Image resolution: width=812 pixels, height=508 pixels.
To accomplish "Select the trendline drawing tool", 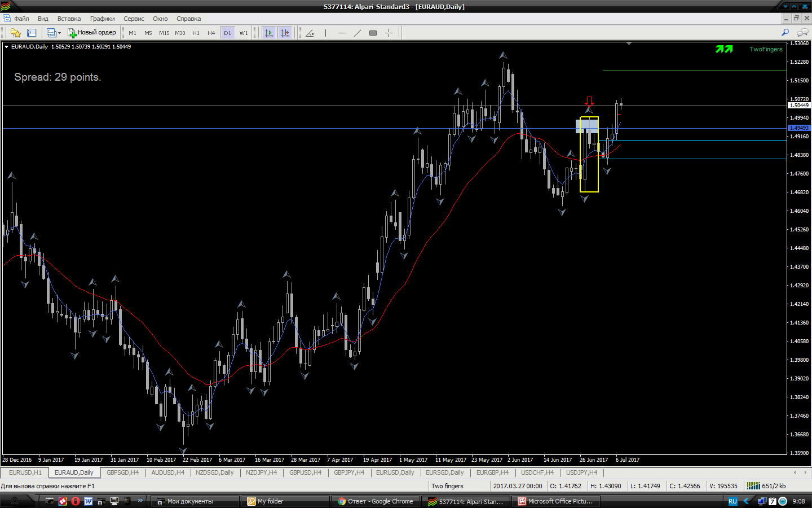I will [x=357, y=33].
